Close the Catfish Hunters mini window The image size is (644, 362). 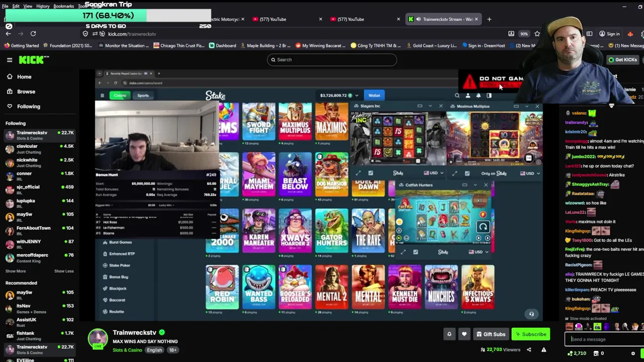click(486, 185)
